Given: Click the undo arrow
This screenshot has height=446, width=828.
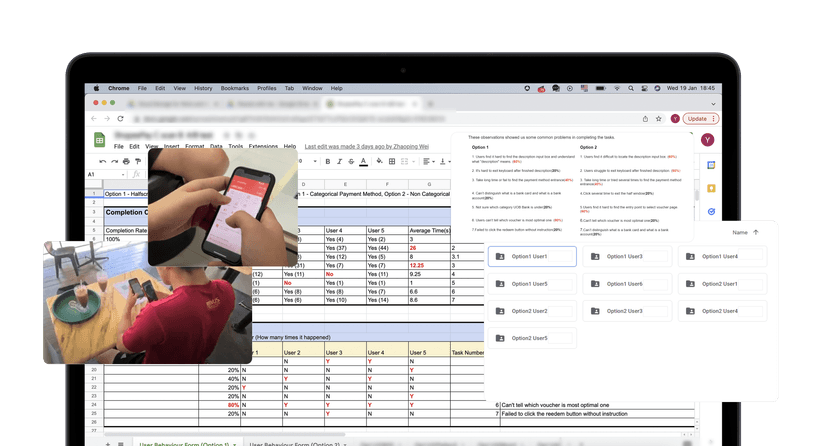Looking at the screenshot, I should tap(102, 162).
